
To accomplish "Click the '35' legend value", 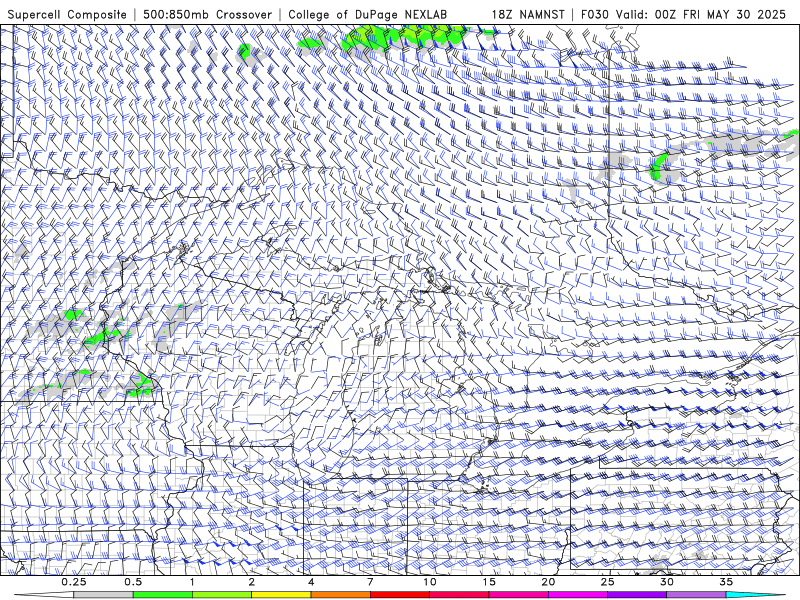I will [727, 582].
